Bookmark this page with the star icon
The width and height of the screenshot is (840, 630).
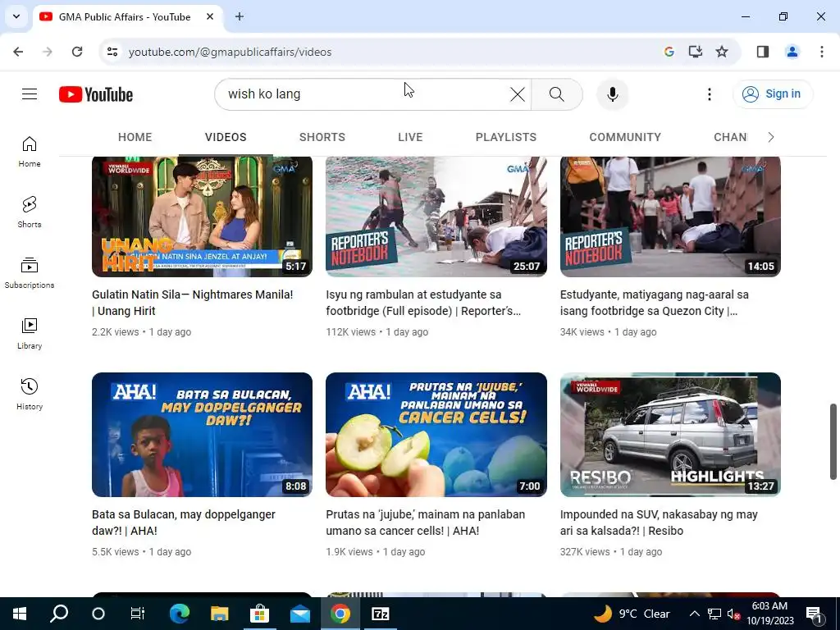[722, 52]
